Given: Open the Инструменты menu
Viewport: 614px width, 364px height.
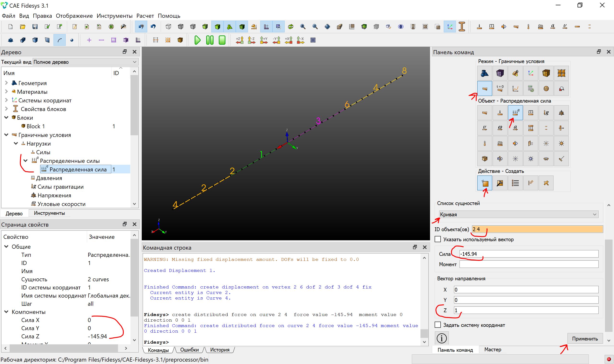Looking at the screenshot, I should pos(115,16).
